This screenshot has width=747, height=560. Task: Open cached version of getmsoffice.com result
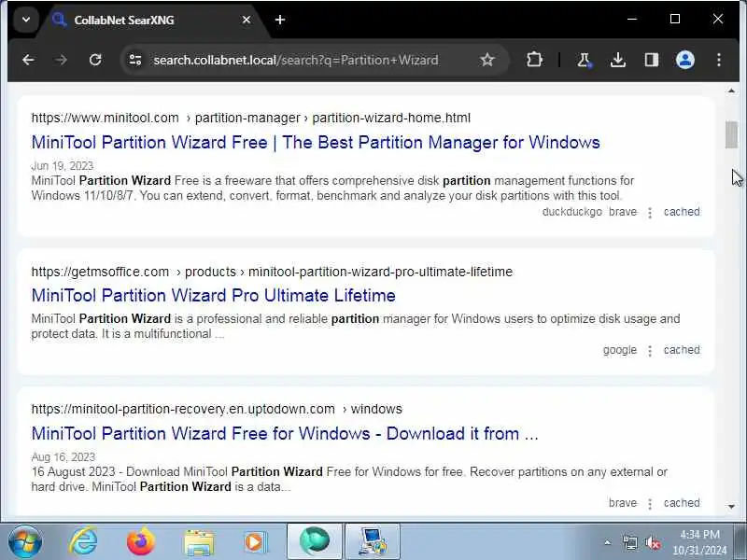[x=682, y=350]
